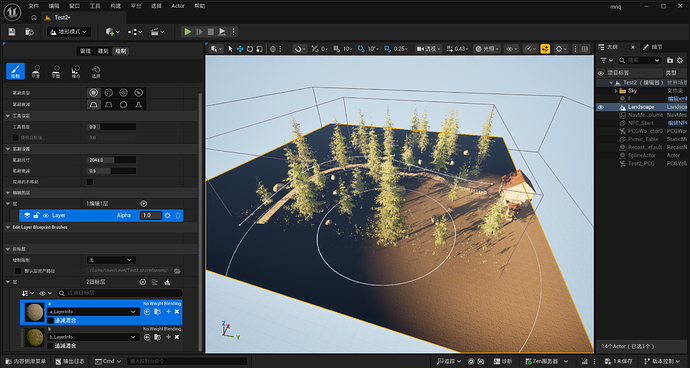Viewport: 690px width, 368px height.
Task: Open the 内容侧滑菜单 content drawer
Action: 26,361
